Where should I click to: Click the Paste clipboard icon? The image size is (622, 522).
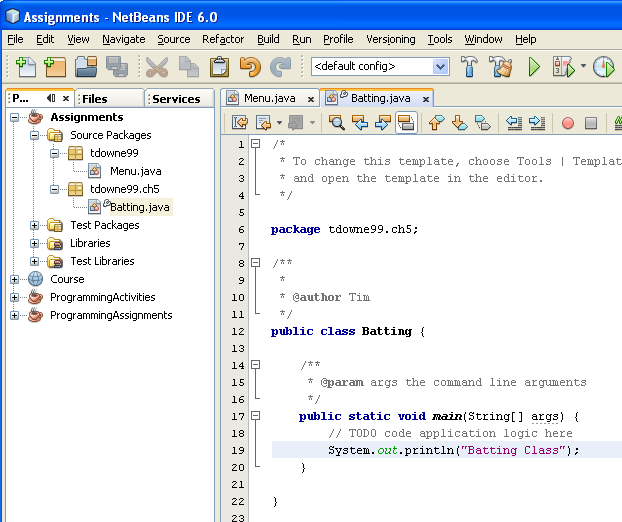(x=219, y=67)
